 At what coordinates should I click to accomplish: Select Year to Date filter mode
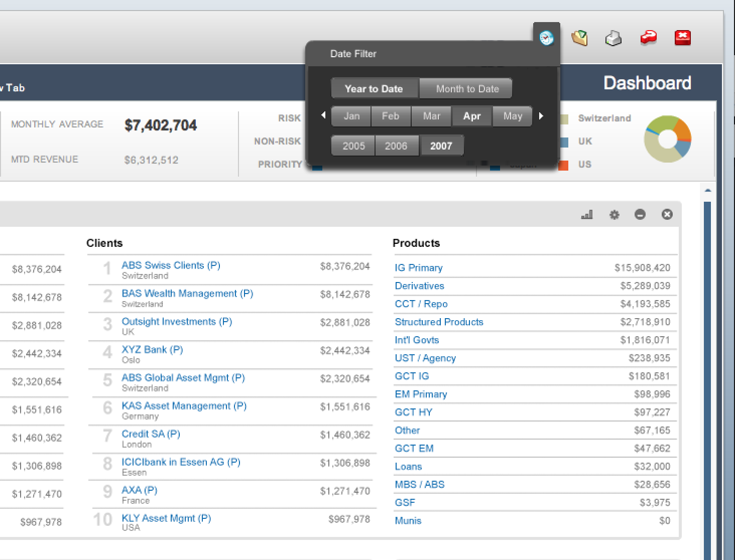click(x=374, y=89)
